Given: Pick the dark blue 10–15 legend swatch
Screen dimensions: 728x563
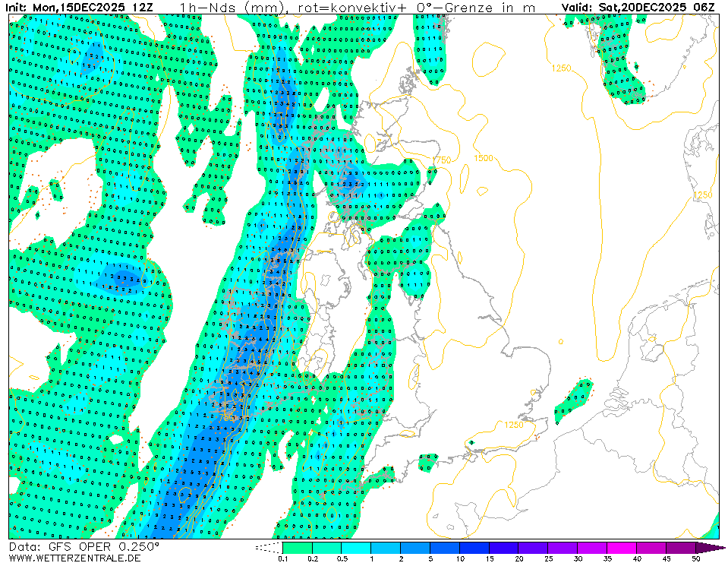Looking at the screenshot, I should [x=474, y=547].
